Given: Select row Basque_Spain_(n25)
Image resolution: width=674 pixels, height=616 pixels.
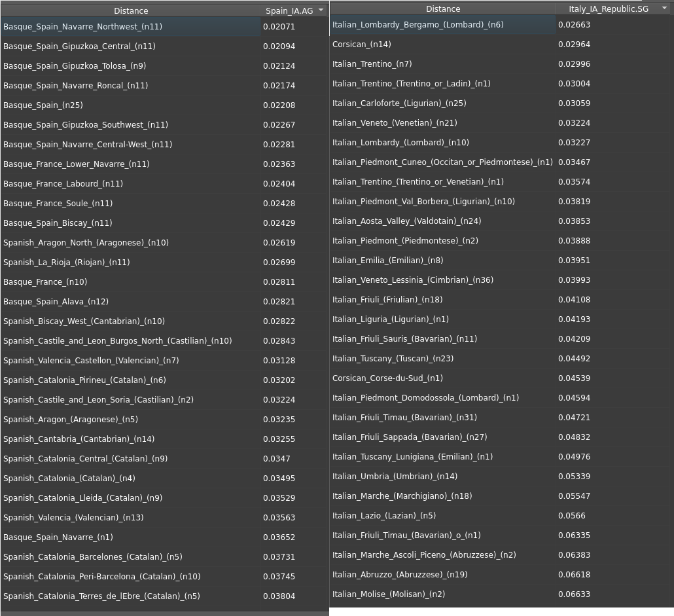Looking at the screenshot, I should click(x=165, y=105).
